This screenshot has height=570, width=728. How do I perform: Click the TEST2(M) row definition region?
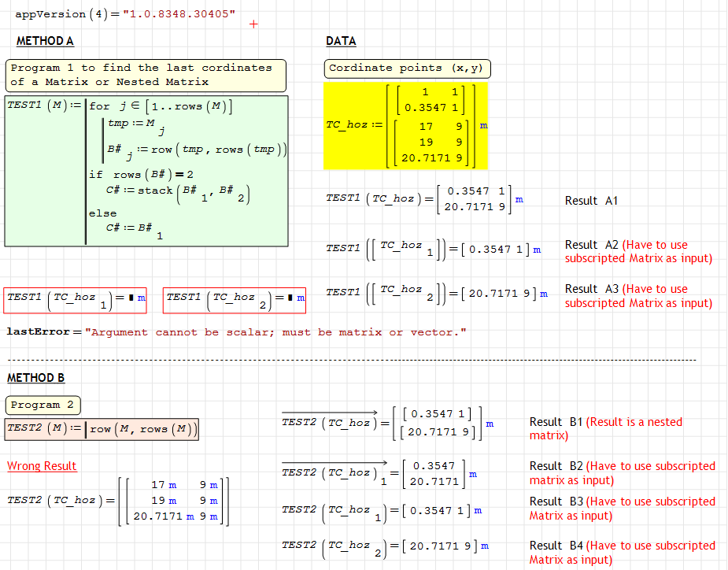pos(102,429)
